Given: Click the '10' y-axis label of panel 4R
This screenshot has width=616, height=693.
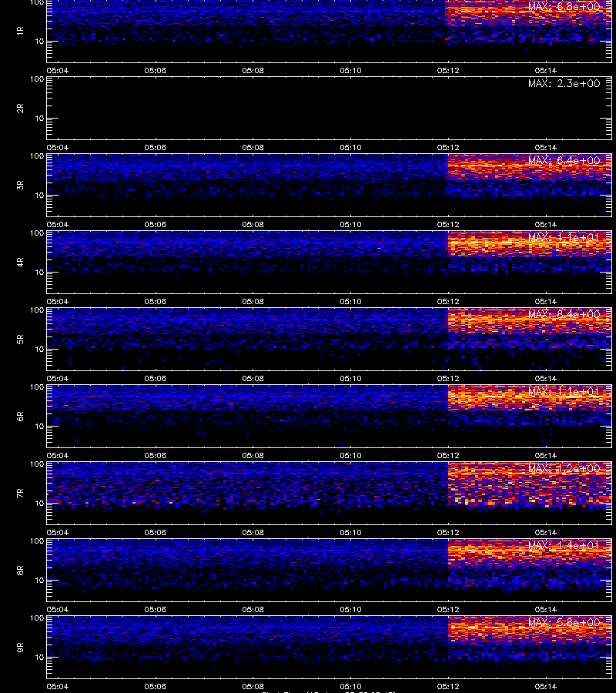Looking at the screenshot, I should [x=39, y=273].
